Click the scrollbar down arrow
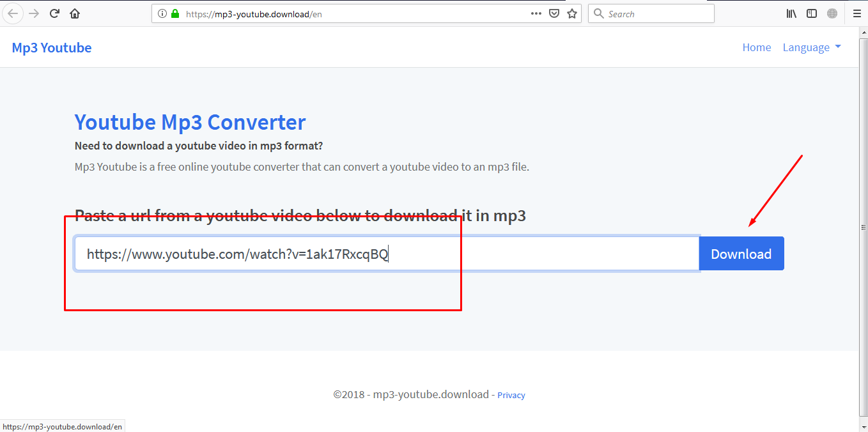Screen dimensions: 868x432 [x=864, y=427]
